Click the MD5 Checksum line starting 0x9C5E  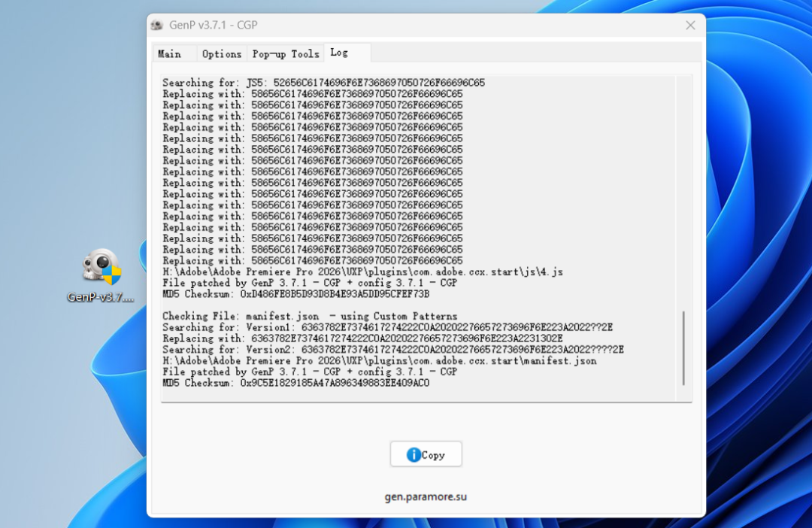pos(295,383)
